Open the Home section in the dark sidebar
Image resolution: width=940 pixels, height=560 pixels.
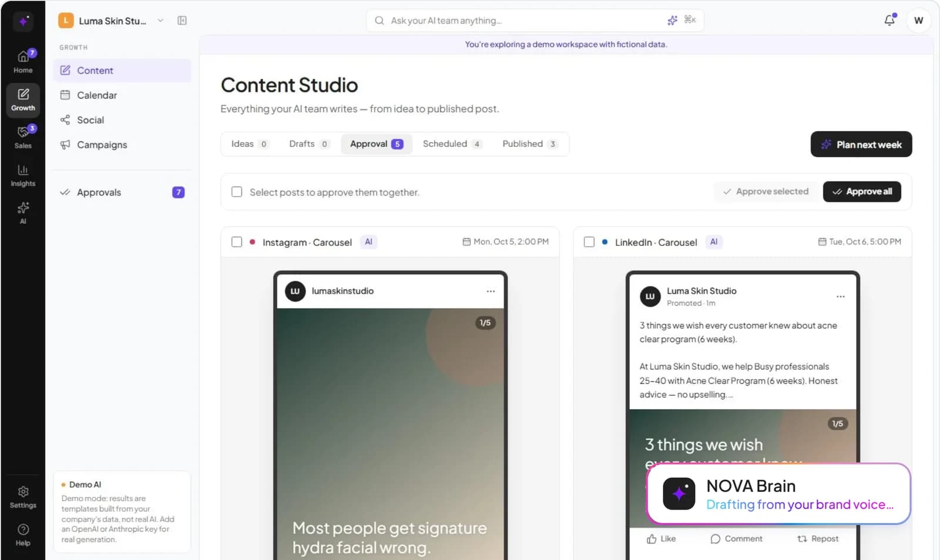point(23,62)
